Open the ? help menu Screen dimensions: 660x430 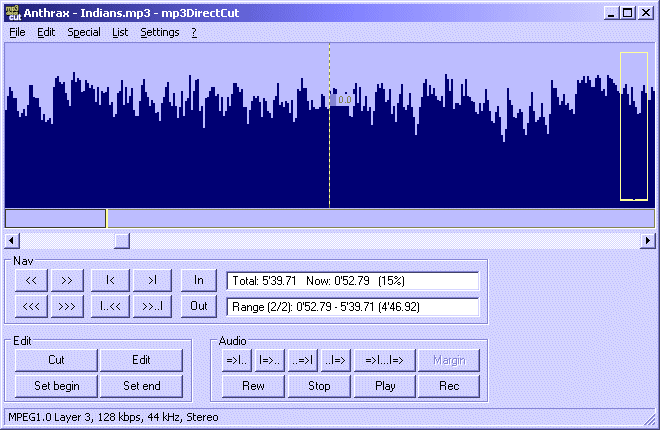194,32
